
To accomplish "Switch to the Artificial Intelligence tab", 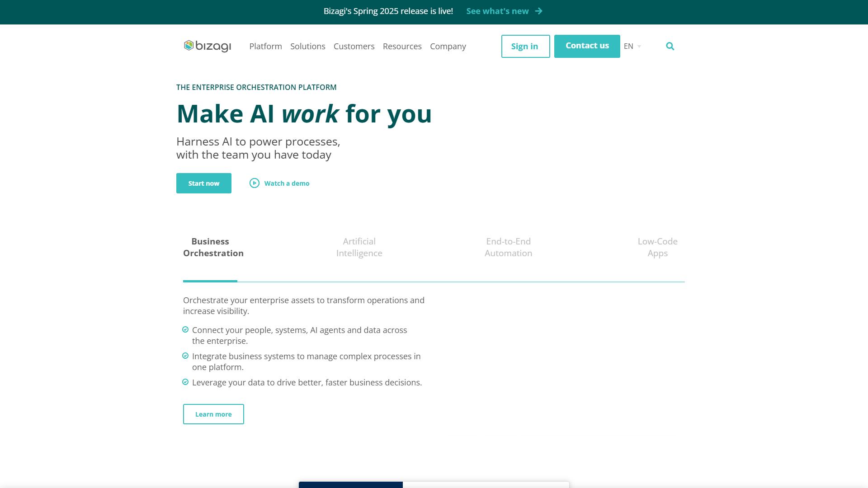I will click(x=359, y=247).
